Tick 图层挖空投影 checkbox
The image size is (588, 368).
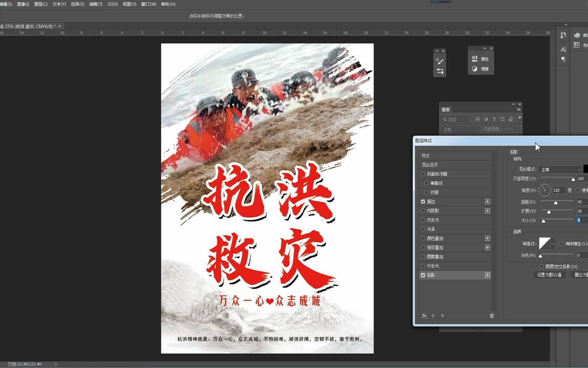click(542, 266)
